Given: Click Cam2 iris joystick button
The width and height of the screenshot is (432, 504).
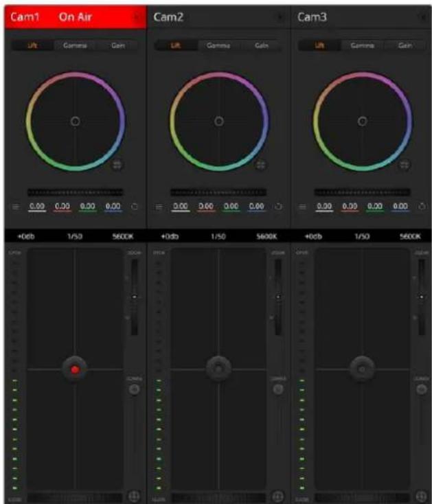Looking at the screenshot, I should [218, 369].
